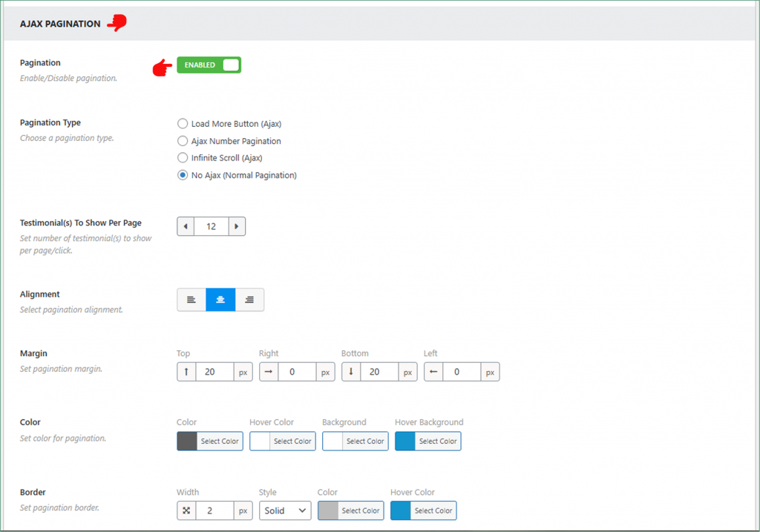Viewport: 760px width, 532px height.
Task: Click the Border Width value field
Action: tap(214, 510)
